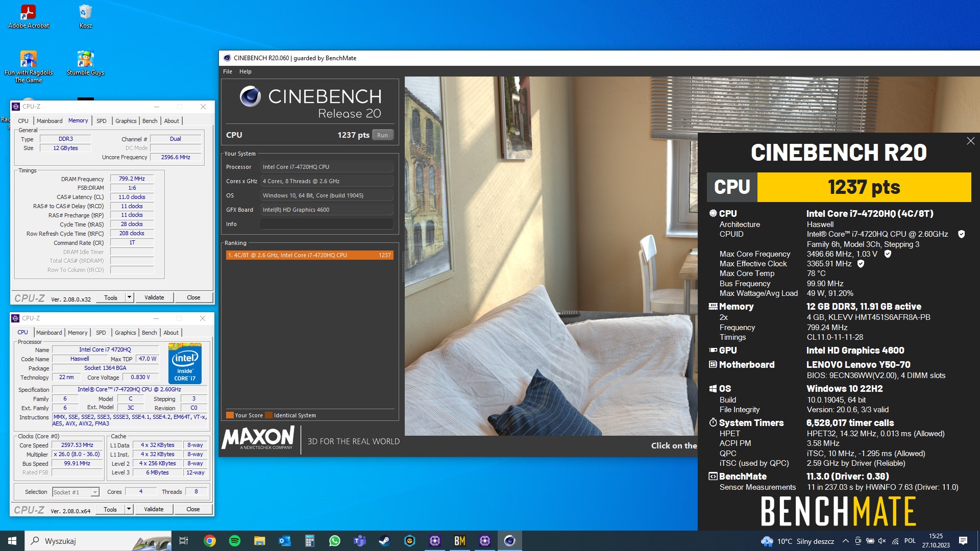Launch Fun with Ragdolls The Game shortcut
This screenshot has height=551, width=980.
coord(28,66)
